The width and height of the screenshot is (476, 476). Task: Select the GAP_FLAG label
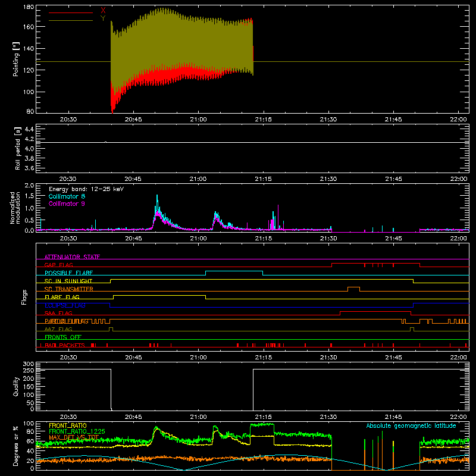(x=58, y=265)
